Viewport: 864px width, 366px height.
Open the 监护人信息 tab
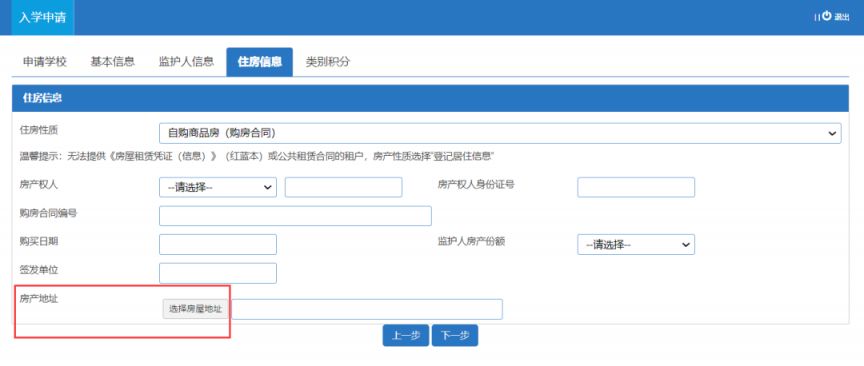pyautogui.click(x=186, y=62)
